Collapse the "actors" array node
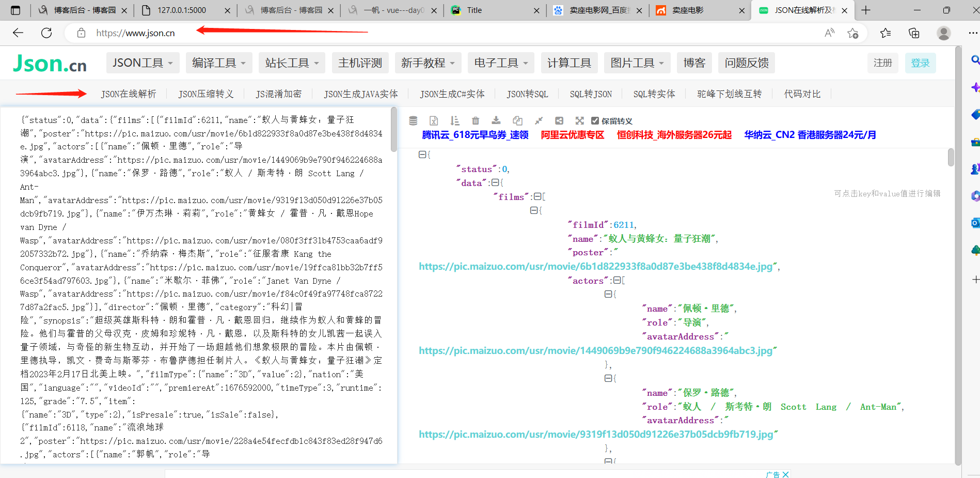 [x=617, y=280]
